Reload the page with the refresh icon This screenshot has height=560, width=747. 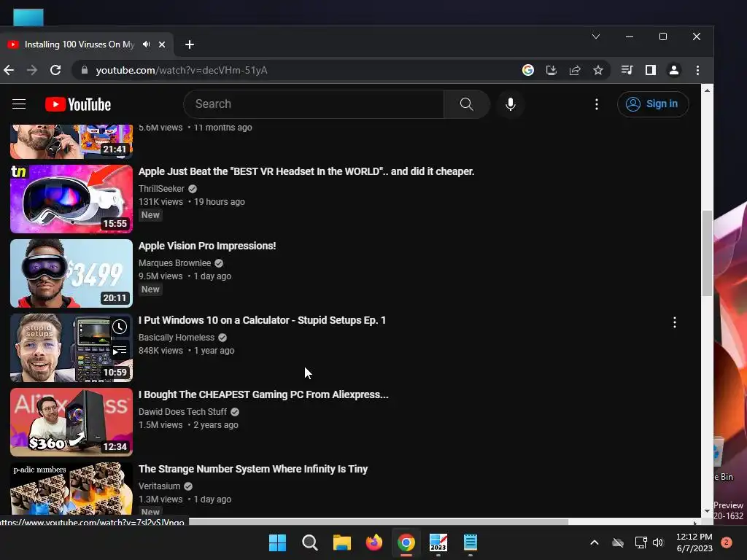point(55,70)
